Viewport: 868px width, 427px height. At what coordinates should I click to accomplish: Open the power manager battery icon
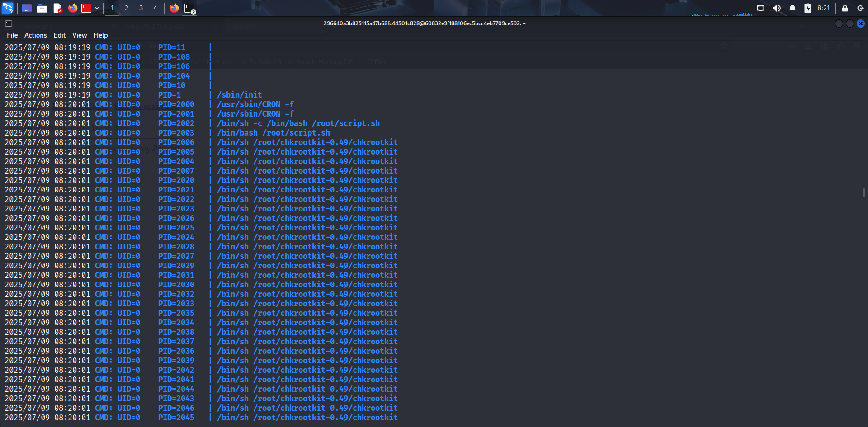[808, 8]
